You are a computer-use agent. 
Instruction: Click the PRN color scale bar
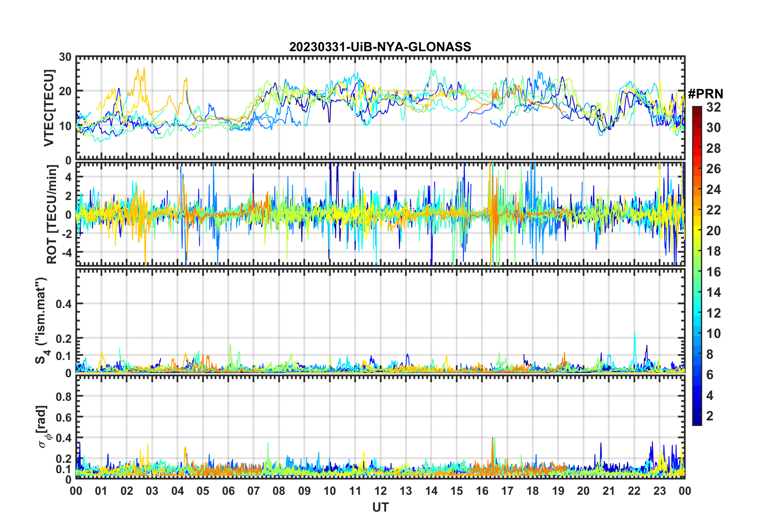(x=697, y=266)
